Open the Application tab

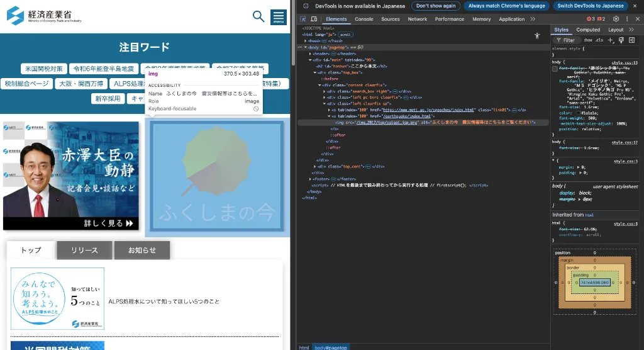pos(511,19)
